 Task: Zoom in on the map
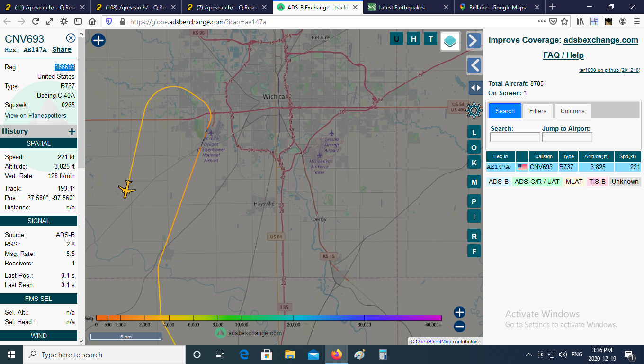click(x=459, y=312)
